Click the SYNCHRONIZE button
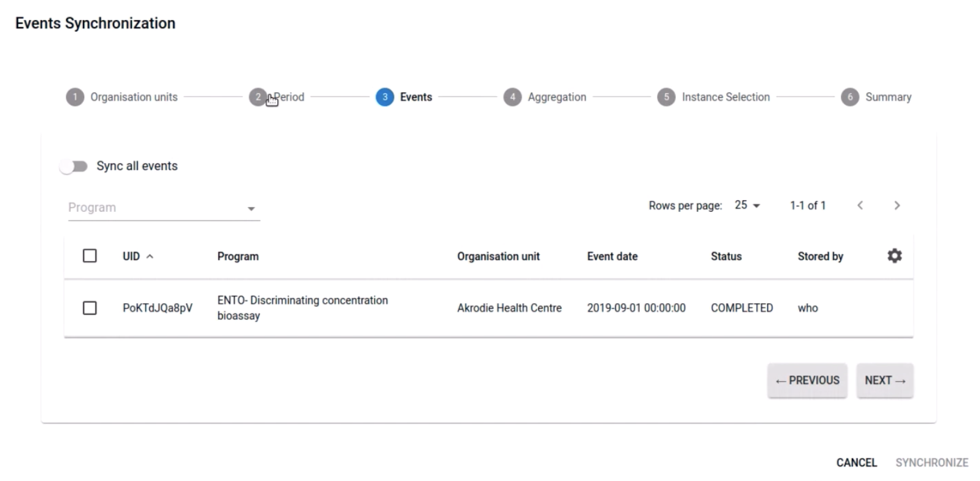This screenshot has height=481, width=980. click(x=931, y=463)
